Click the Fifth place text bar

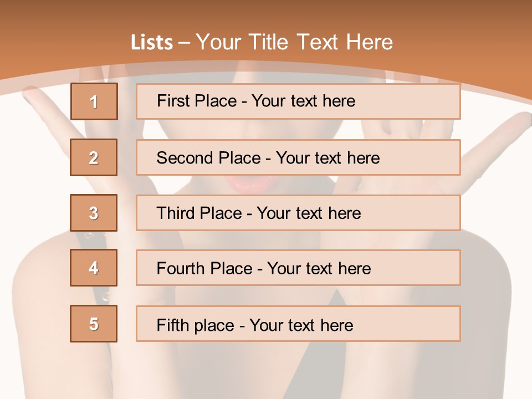click(298, 323)
